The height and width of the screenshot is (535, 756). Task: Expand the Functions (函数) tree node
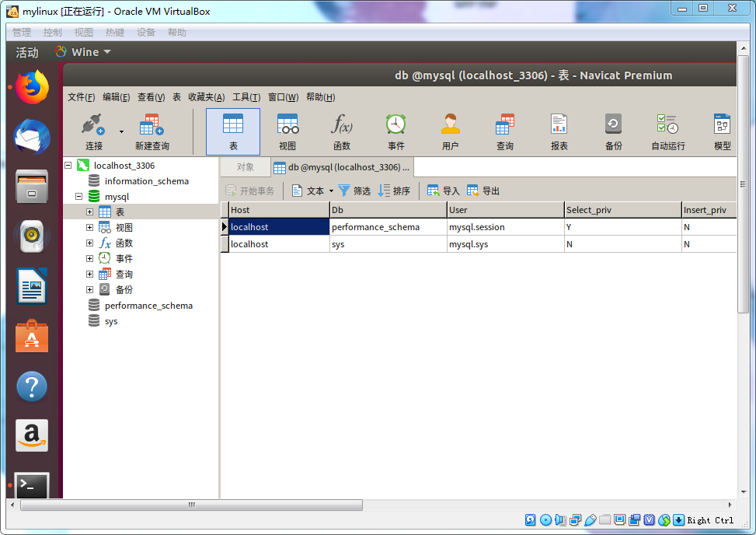click(89, 243)
